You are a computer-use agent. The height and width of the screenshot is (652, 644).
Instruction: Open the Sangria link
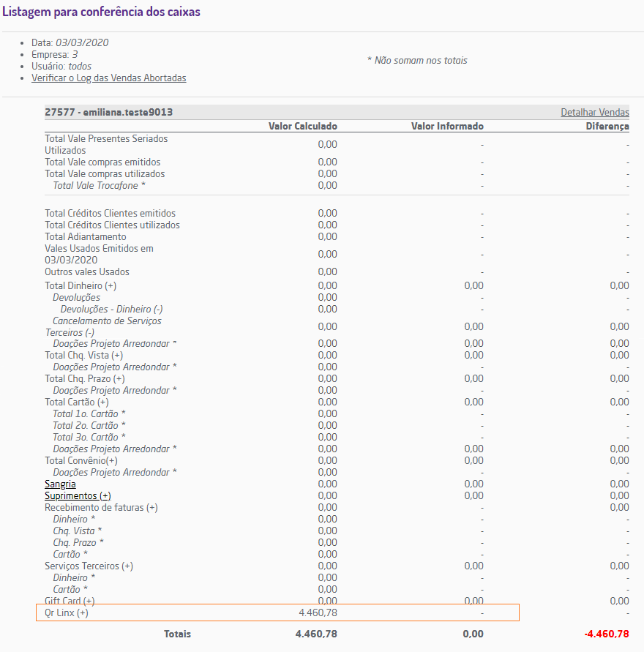tap(60, 484)
